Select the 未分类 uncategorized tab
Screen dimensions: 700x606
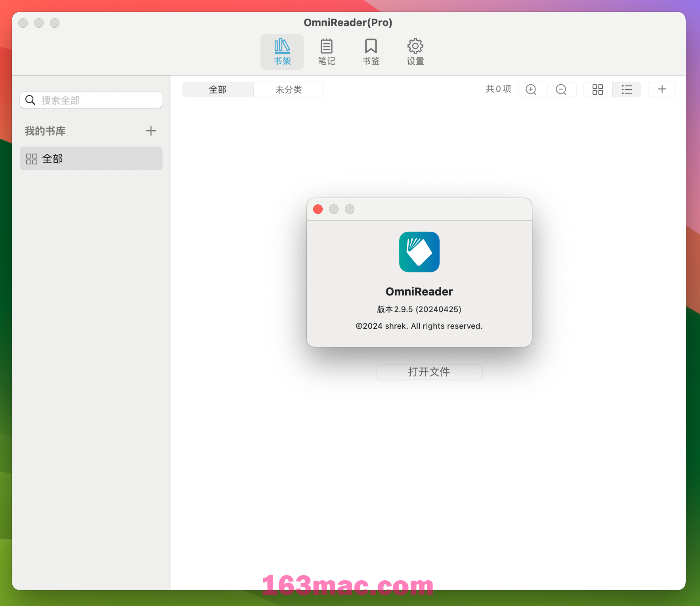coord(289,90)
